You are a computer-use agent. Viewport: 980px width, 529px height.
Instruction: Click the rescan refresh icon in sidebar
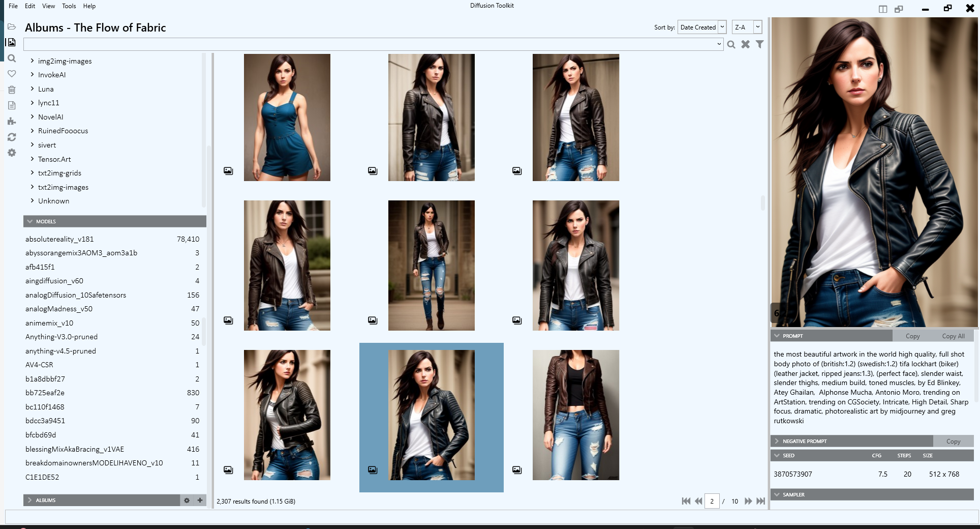[12, 137]
